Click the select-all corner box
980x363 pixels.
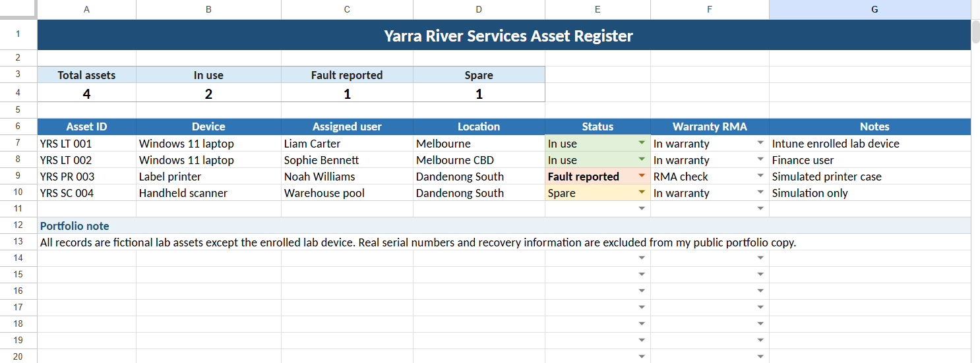click(18, 9)
